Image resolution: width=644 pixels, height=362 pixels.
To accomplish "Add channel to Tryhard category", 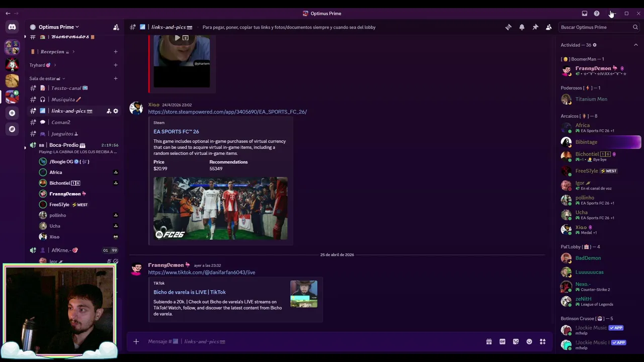I will coord(115,65).
